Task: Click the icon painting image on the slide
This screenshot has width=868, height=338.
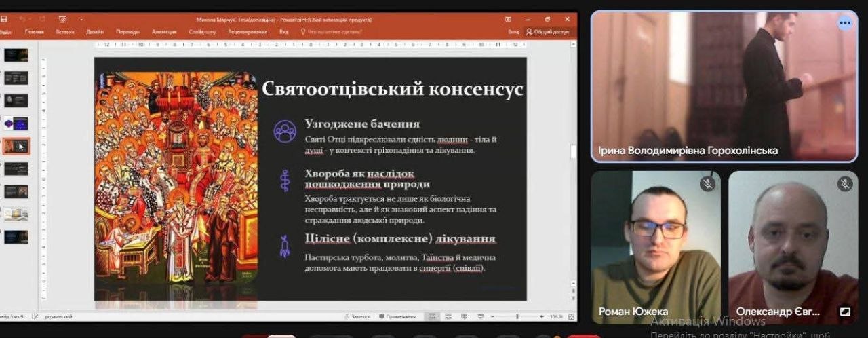Action: tap(176, 178)
